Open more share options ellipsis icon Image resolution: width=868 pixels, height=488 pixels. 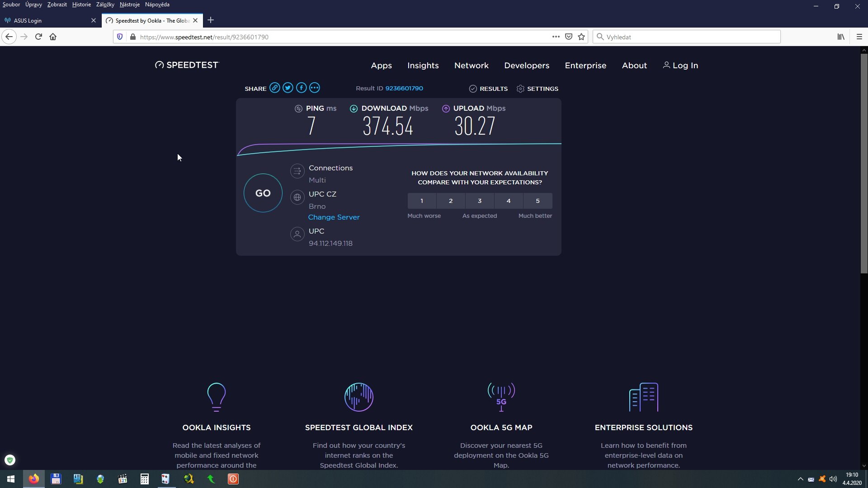click(x=315, y=88)
